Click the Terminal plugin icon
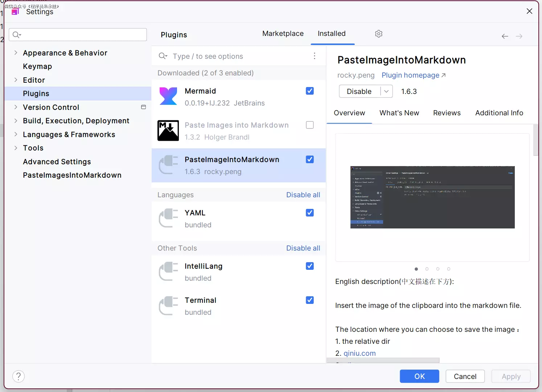This screenshot has width=542, height=392. (x=168, y=306)
